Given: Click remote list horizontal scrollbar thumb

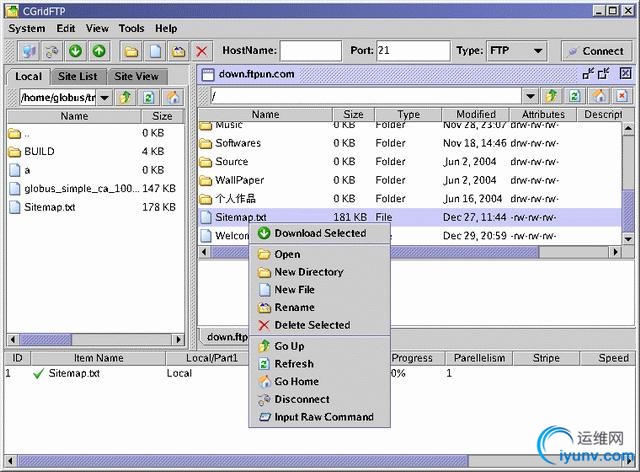Looking at the screenshot, I should [375, 252].
